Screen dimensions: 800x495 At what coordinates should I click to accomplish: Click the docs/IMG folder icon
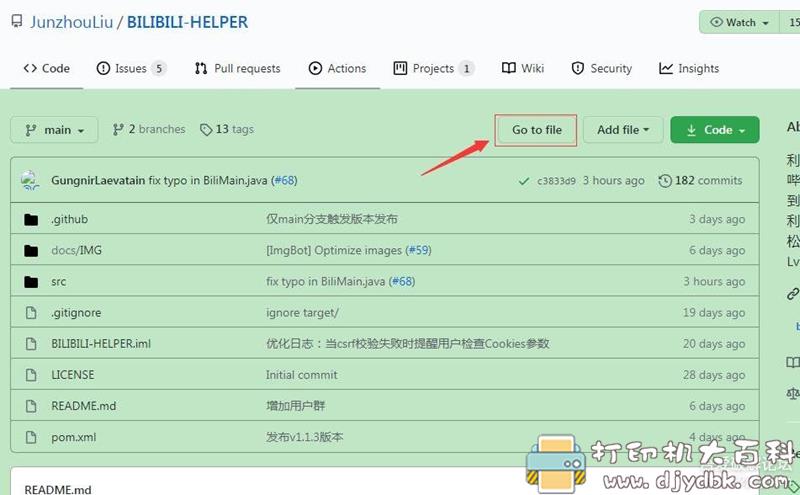31,251
